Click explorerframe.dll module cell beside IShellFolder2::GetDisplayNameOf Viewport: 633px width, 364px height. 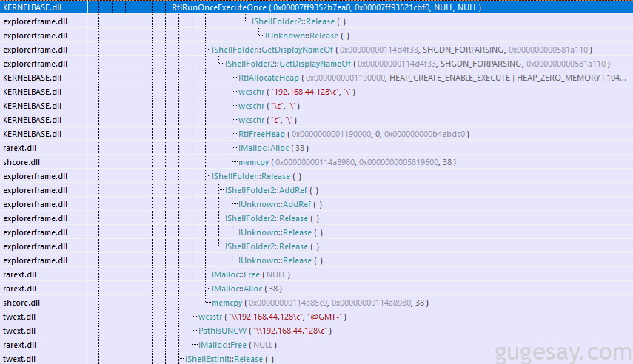pos(35,64)
